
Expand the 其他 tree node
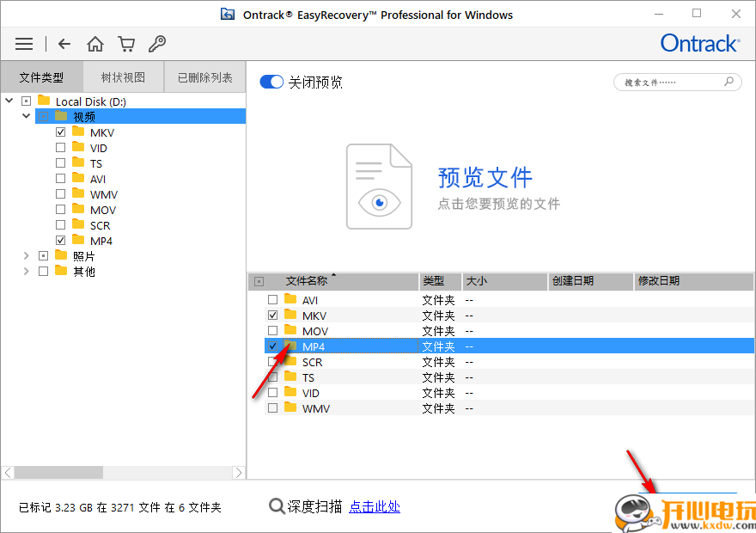26,271
